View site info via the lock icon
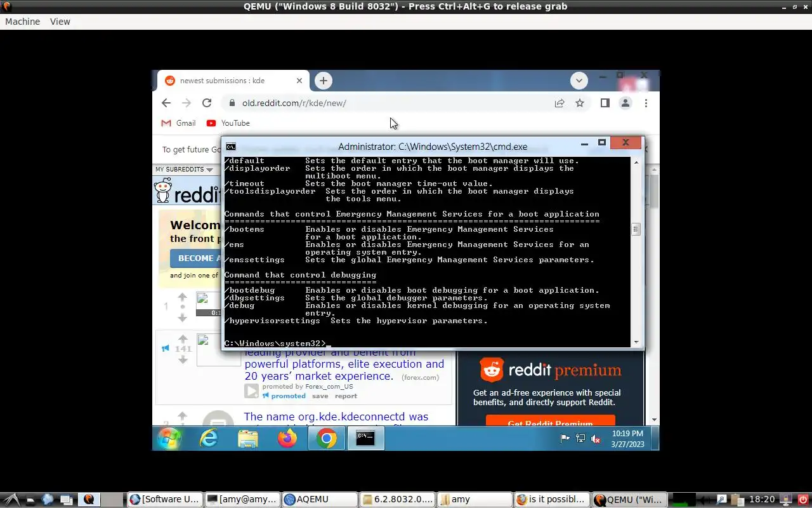 [232, 103]
